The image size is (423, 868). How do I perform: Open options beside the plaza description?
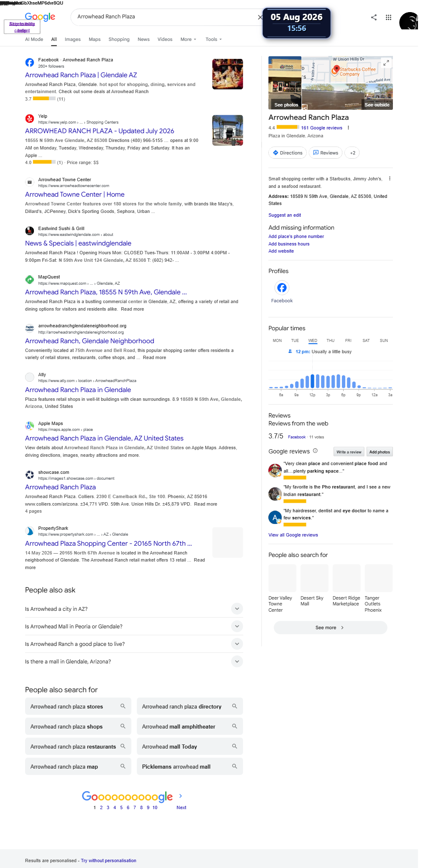(x=390, y=179)
